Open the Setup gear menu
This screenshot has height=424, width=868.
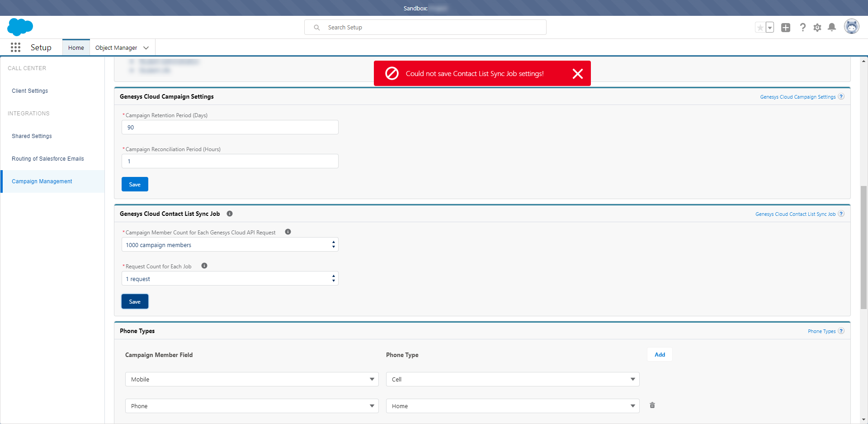coord(817,28)
